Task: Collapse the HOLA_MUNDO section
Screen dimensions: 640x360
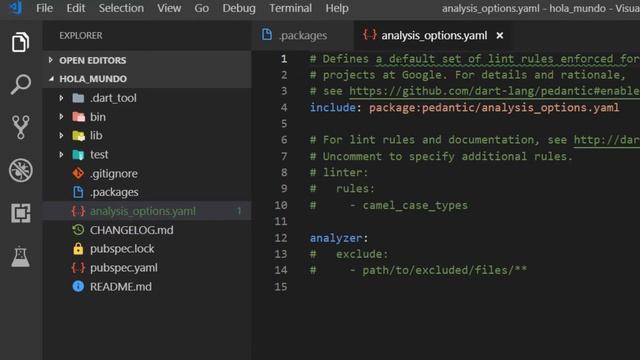Action: point(51,78)
